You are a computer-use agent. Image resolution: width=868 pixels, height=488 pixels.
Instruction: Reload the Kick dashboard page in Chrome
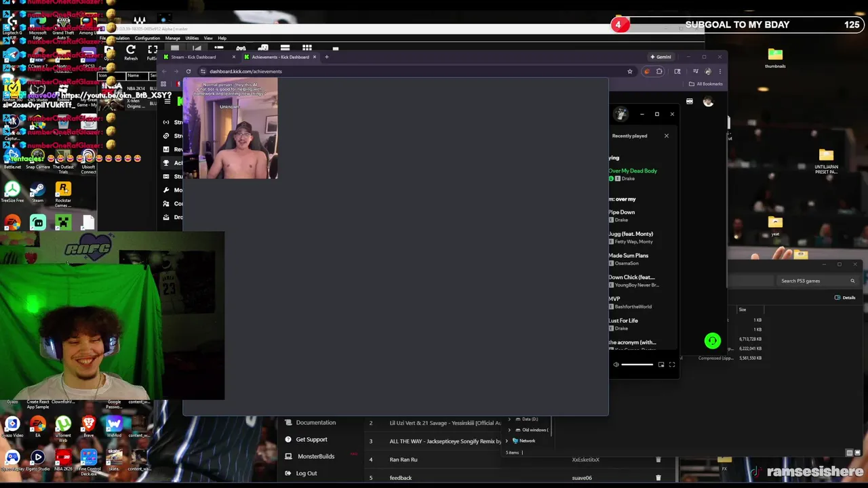pyautogui.click(x=189, y=71)
